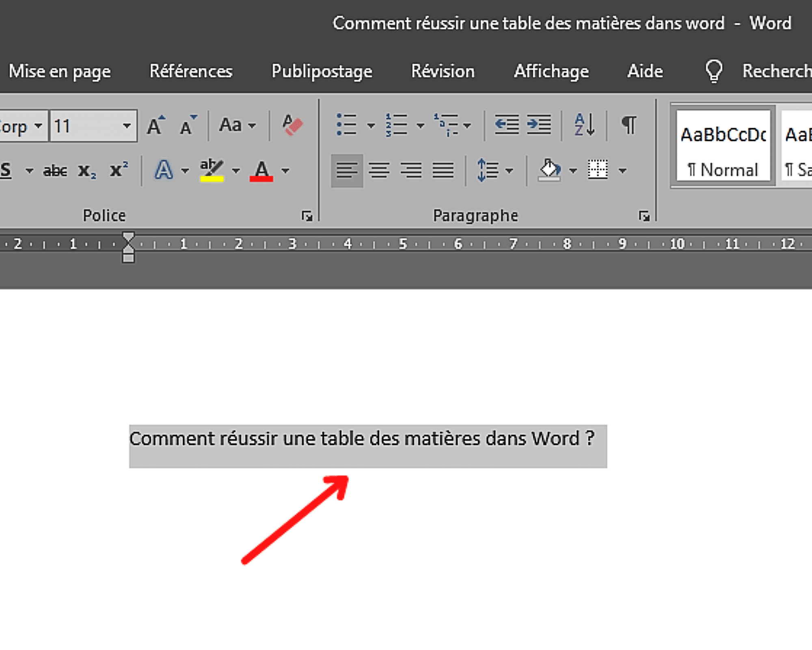Open the Paragraphe dialog launcher

(644, 216)
